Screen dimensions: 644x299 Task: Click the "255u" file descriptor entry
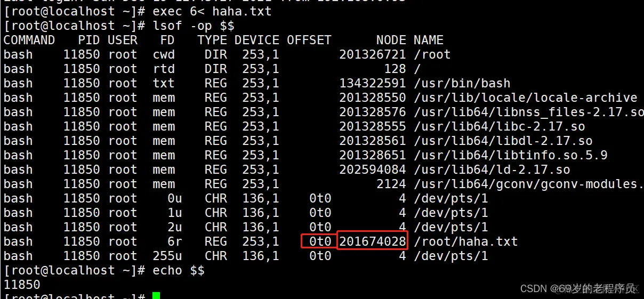(x=167, y=256)
